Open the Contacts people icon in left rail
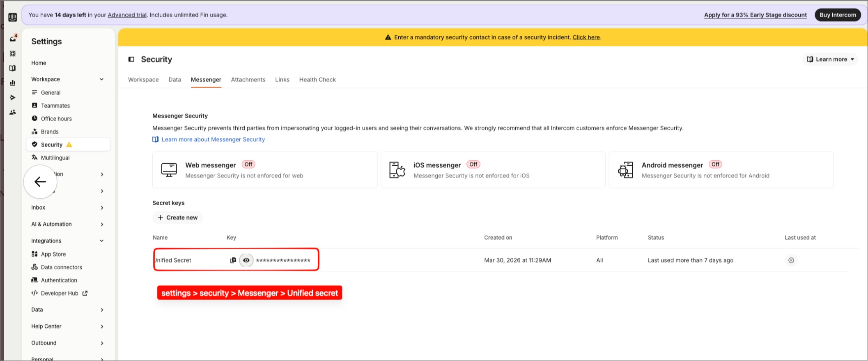Viewport: 868px width, 361px height. pos(13,112)
